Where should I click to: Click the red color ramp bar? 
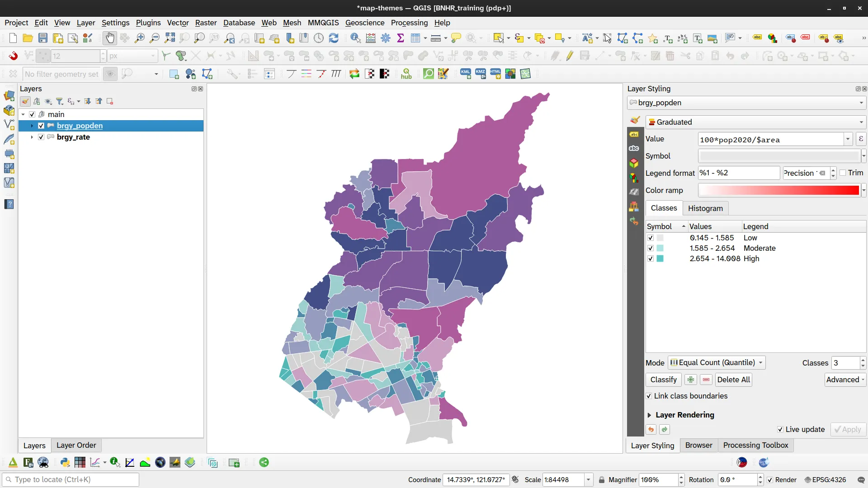[x=778, y=190]
